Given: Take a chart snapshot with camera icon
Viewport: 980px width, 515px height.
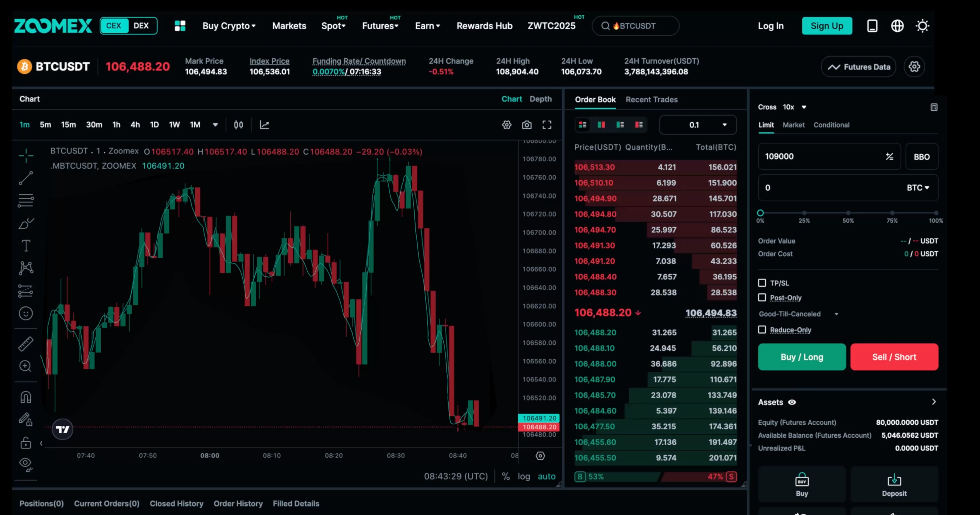Looking at the screenshot, I should coord(527,125).
